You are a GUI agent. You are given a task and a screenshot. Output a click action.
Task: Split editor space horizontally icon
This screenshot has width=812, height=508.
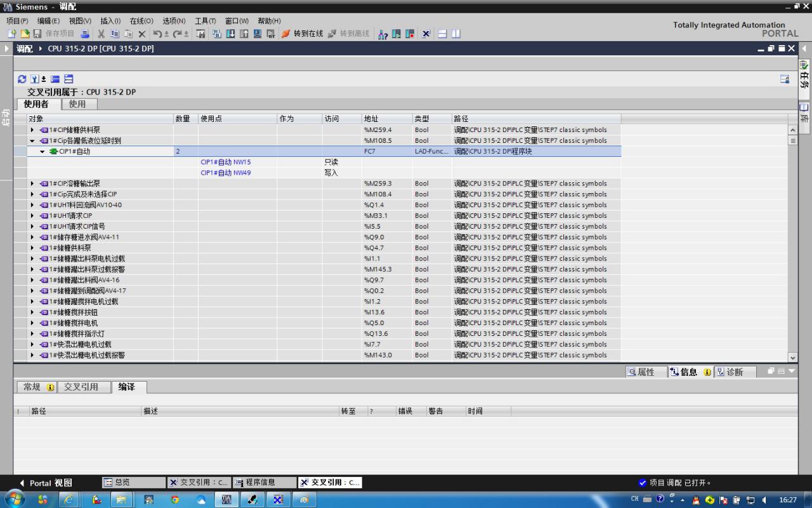[443, 34]
